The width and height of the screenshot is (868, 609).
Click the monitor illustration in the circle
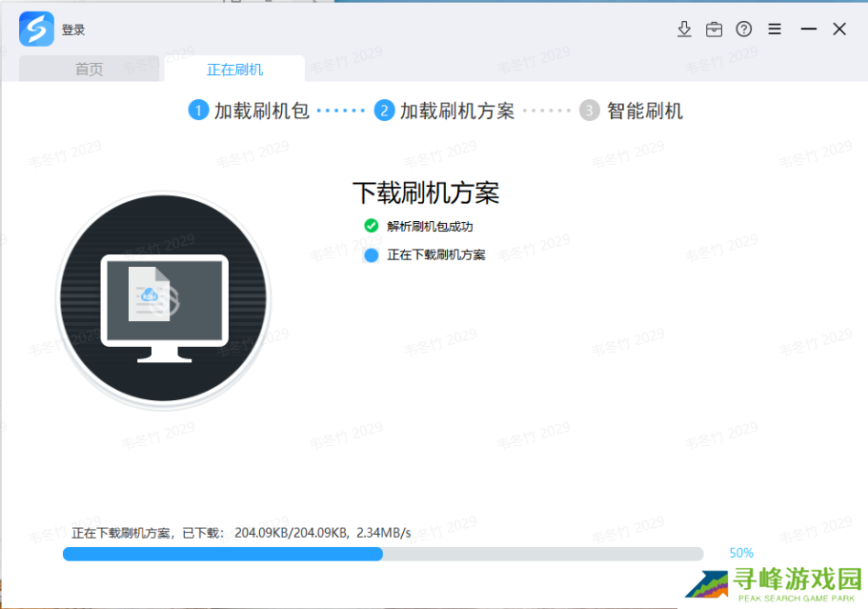click(x=163, y=298)
